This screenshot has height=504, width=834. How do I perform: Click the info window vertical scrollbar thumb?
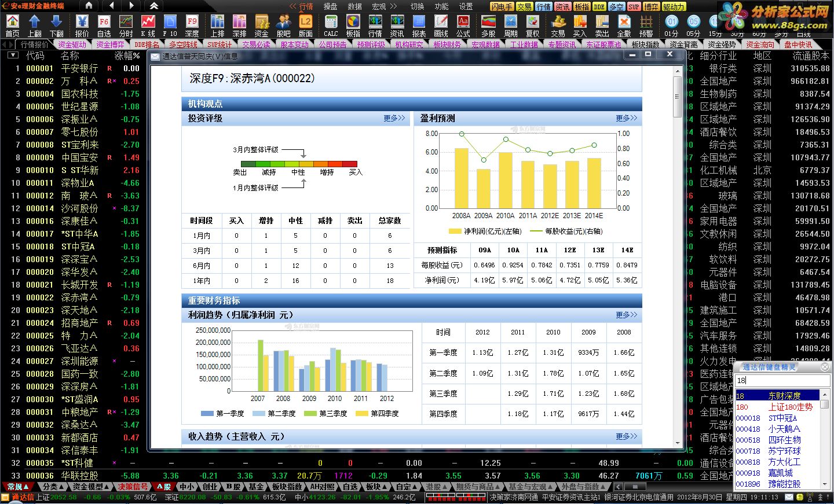coord(676,97)
